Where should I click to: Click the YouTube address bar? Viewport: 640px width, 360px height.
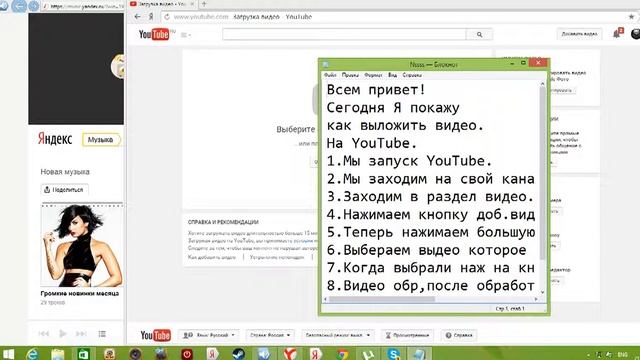pyautogui.click(x=392, y=17)
